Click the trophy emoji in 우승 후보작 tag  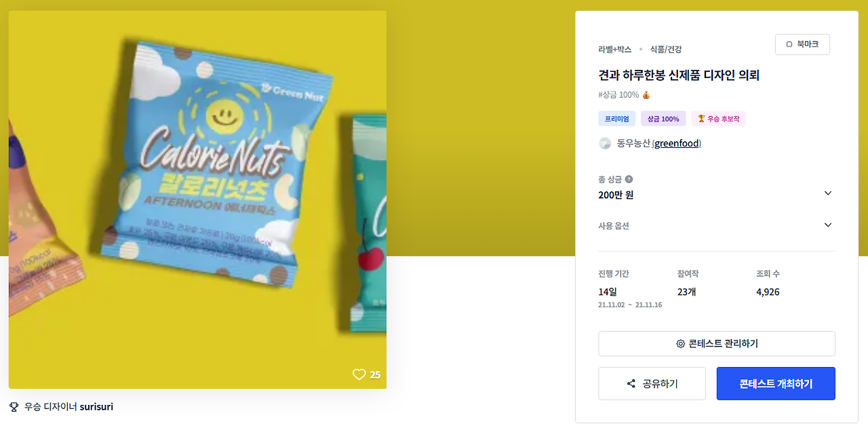(x=701, y=119)
